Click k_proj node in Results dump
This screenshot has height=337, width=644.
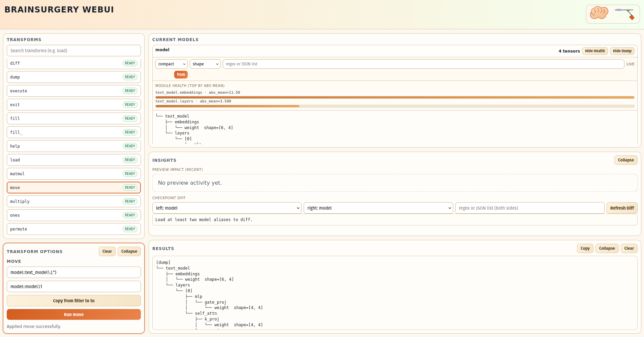coord(212,319)
